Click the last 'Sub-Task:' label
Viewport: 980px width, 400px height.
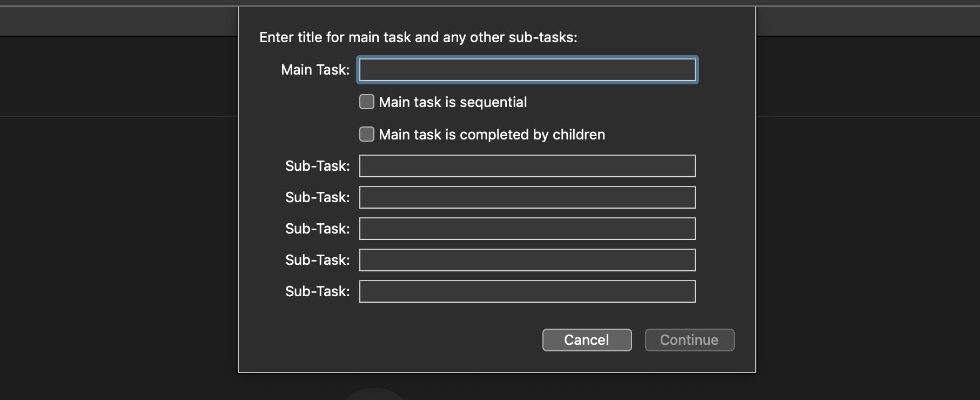tap(317, 291)
